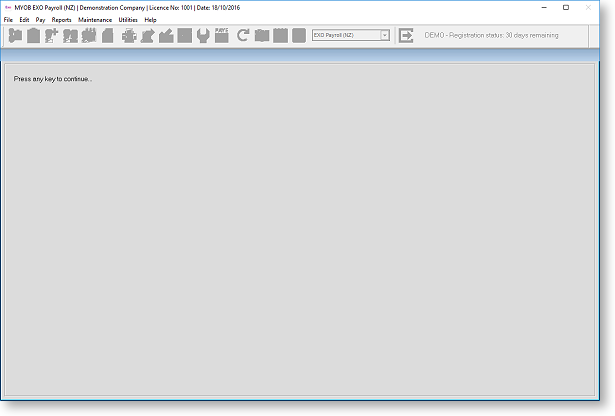Viewport: 615px width, 416px height.
Task: Click the plain square icon left of the wrench
Action: tap(184, 35)
